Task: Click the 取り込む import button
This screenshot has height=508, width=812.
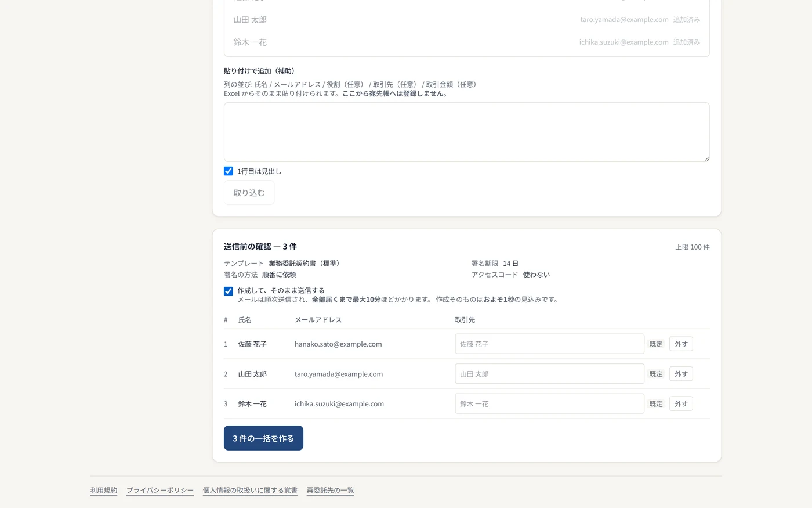Action: (249, 193)
